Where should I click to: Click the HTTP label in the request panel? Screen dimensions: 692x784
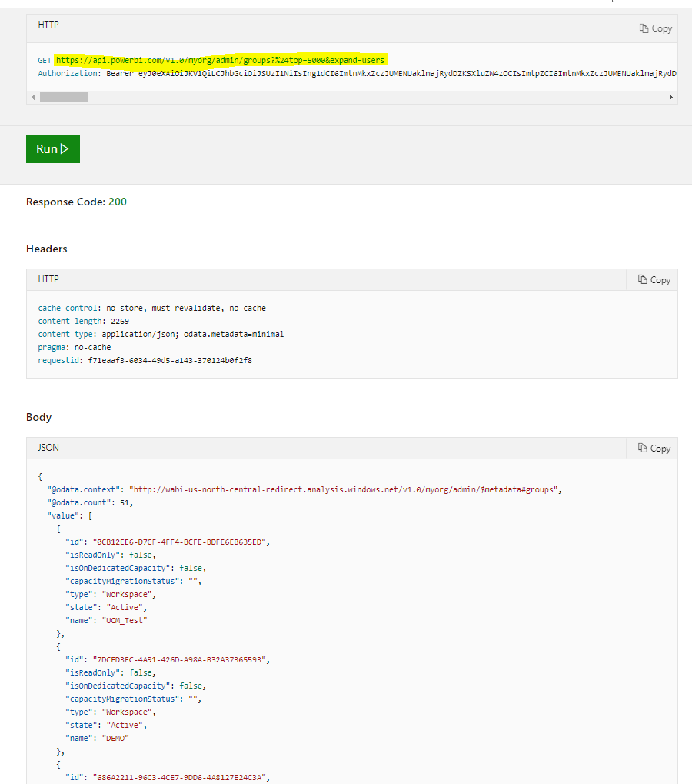[48, 25]
